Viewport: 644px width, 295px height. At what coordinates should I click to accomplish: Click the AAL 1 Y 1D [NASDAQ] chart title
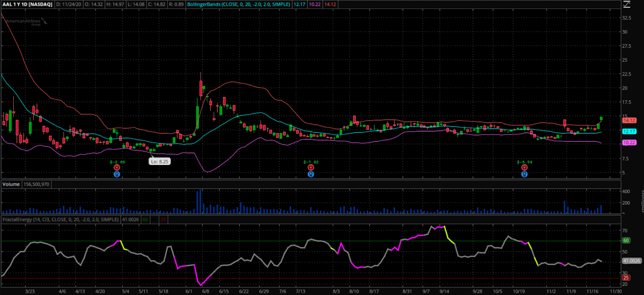point(27,4)
